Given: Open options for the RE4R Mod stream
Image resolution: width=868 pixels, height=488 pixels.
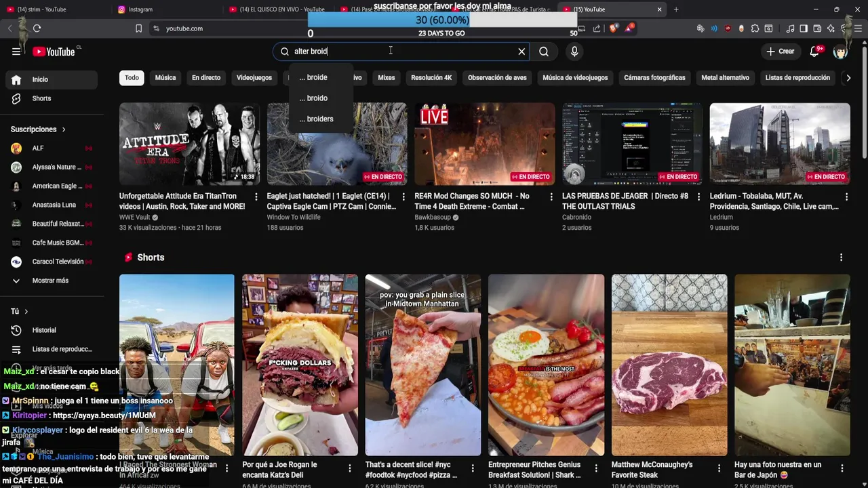Looking at the screenshot, I should pyautogui.click(x=551, y=197).
